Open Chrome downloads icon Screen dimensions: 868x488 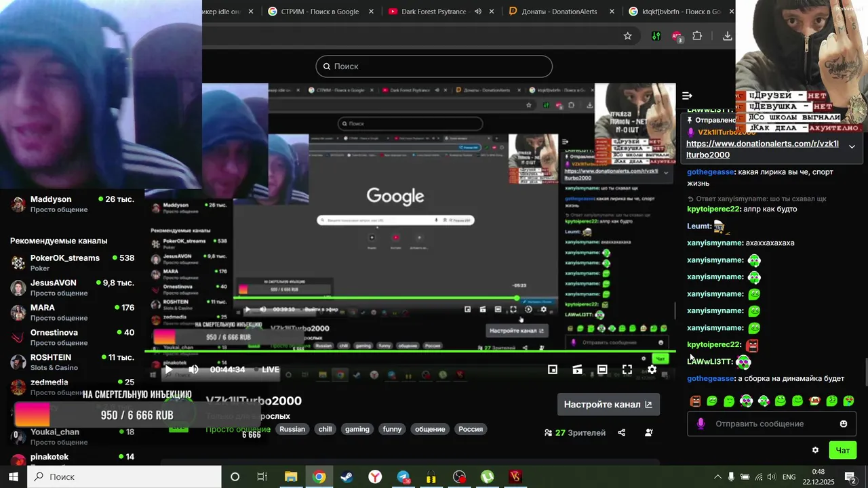pos(727,36)
